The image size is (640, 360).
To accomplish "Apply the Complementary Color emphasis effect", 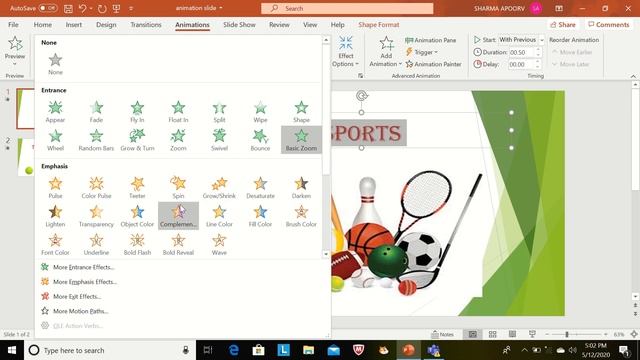I will point(178,216).
